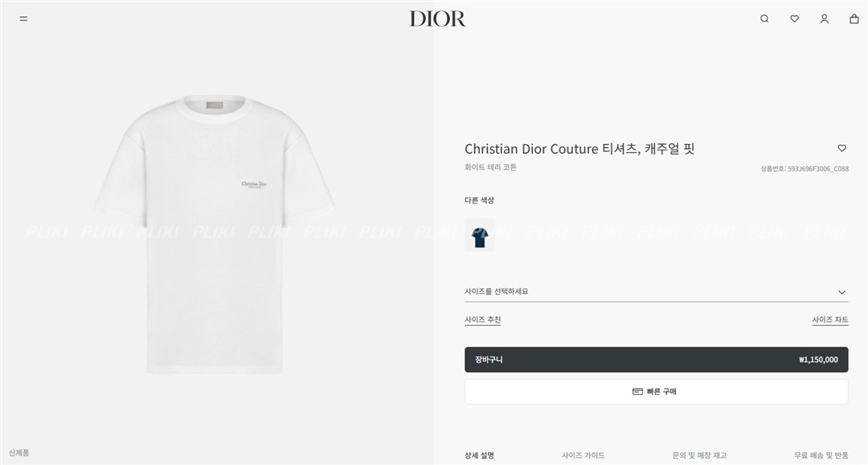Open the 사이즈 추천 link

(483, 320)
